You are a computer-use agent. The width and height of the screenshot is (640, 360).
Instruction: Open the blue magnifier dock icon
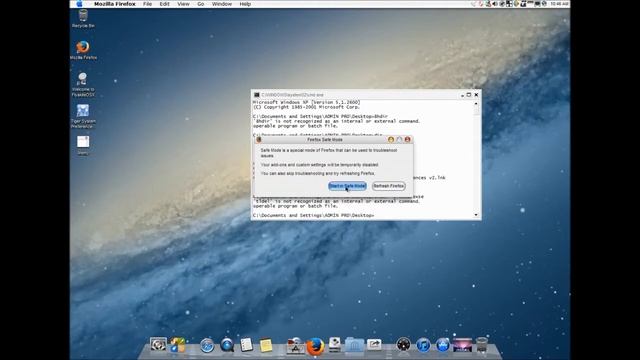[x=227, y=345]
